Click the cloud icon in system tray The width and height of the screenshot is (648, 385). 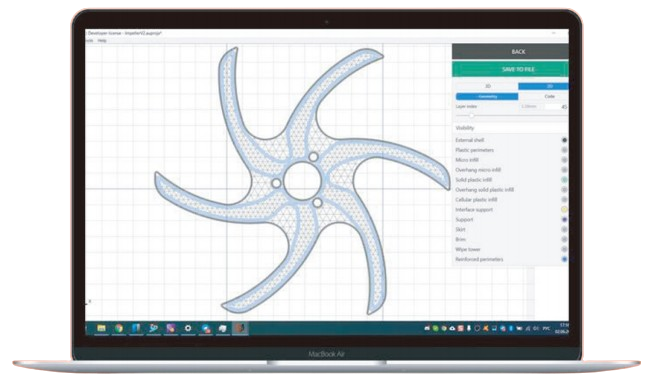point(452,328)
